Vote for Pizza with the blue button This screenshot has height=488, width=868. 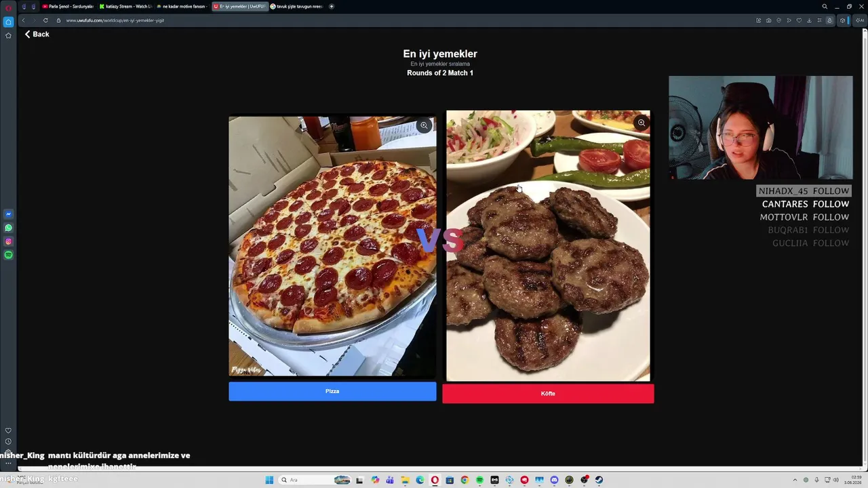click(x=332, y=391)
